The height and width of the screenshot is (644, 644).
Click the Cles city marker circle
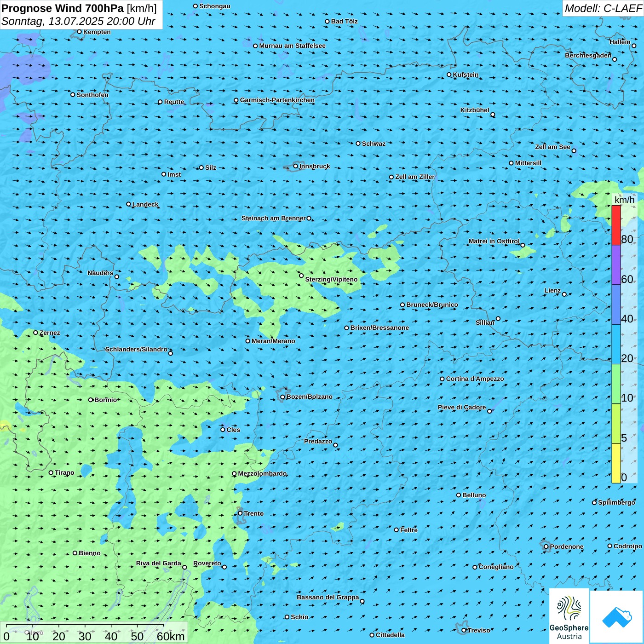(223, 430)
